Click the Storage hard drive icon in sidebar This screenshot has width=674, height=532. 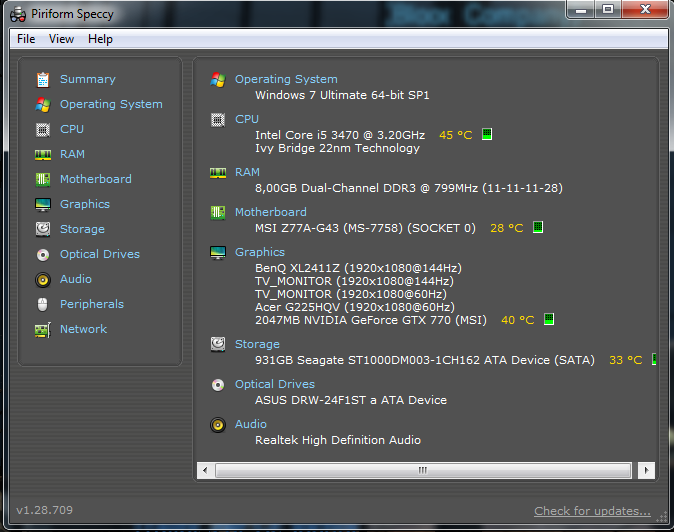click(43, 229)
